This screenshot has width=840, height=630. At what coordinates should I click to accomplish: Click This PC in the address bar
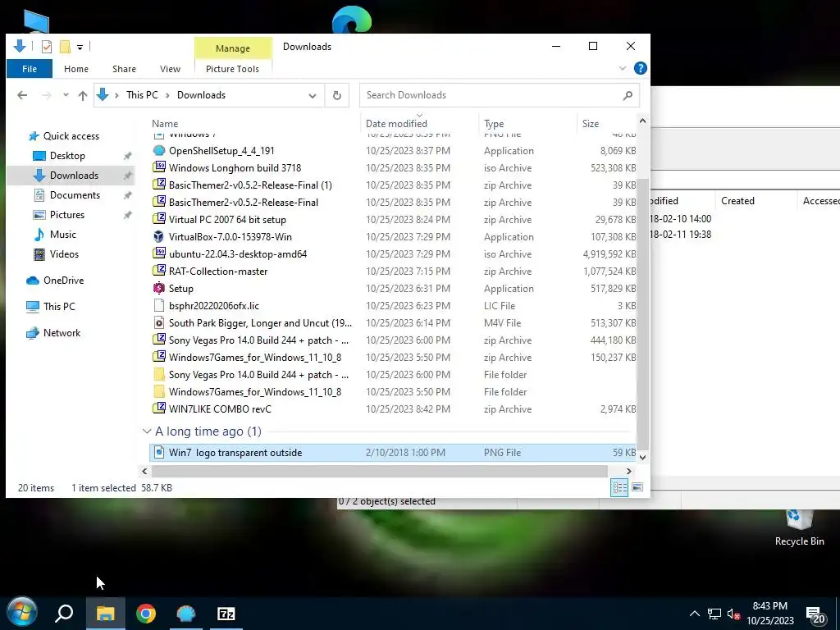coord(142,95)
